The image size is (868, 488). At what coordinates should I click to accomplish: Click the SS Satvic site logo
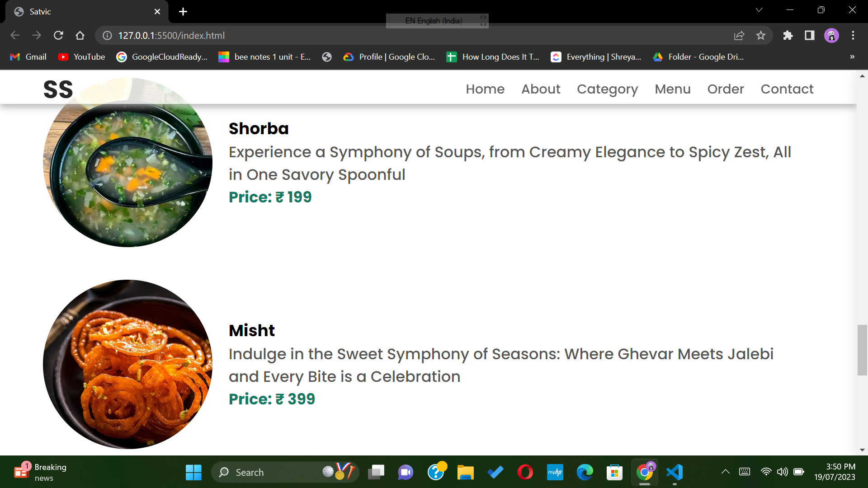(x=58, y=89)
